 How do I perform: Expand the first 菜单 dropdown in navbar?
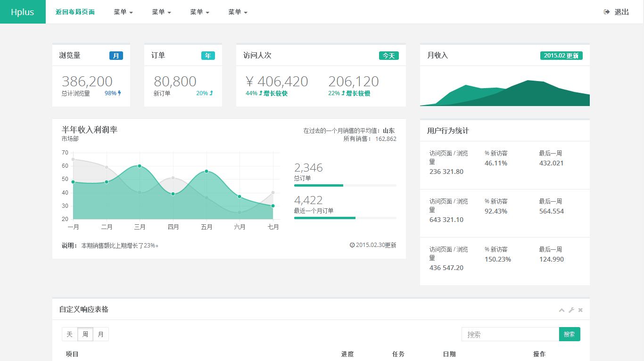(123, 12)
